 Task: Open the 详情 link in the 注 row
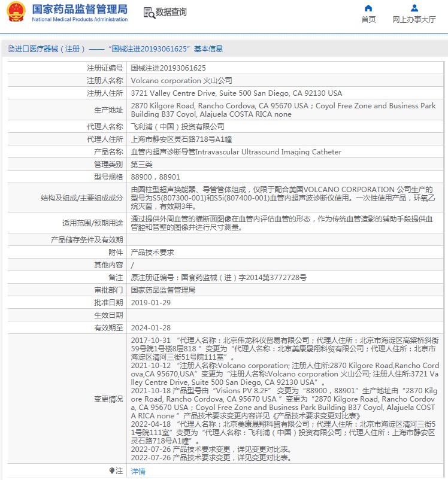point(138,472)
